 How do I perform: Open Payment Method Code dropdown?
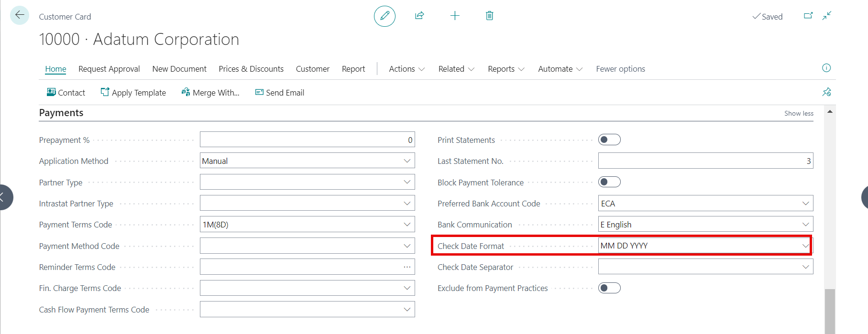pyautogui.click(x=407, y=246)
